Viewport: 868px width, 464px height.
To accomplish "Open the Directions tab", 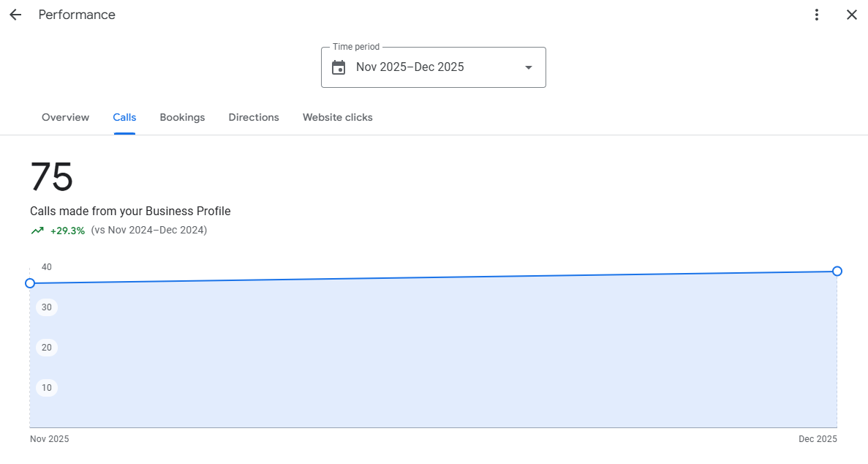I will click(x=254, y=117).
